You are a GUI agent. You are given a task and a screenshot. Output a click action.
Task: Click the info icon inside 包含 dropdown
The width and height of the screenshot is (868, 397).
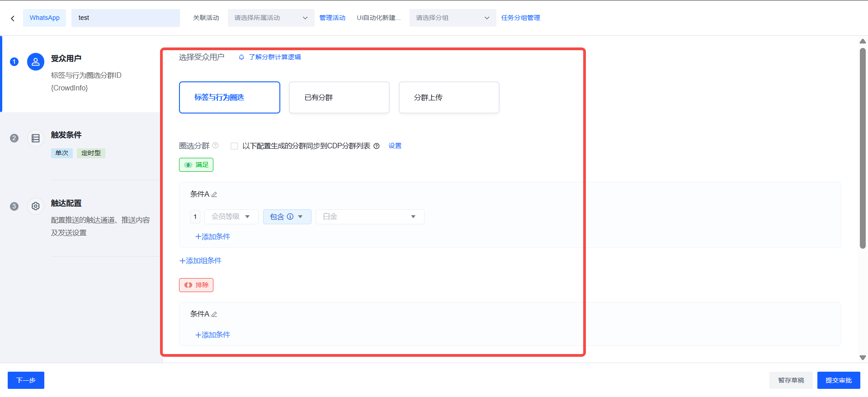[x=290, y=217]
